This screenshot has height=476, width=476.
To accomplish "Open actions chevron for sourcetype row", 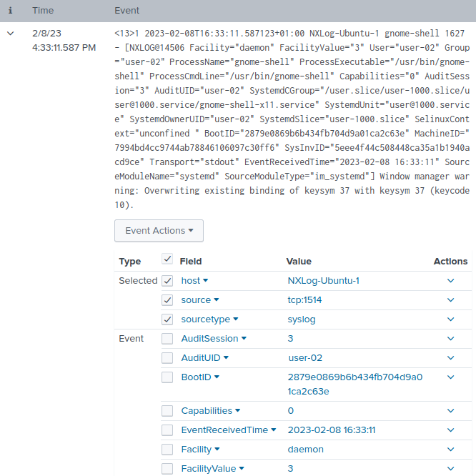I will coord(450,319).
